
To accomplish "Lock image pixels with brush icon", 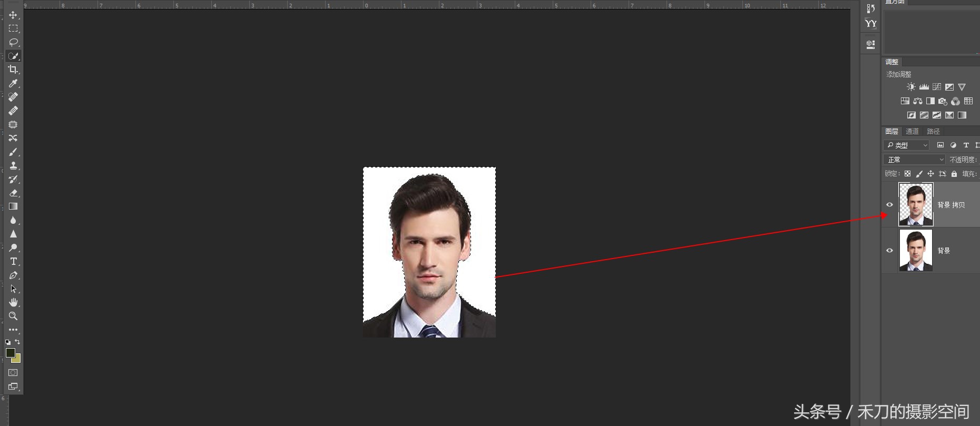I will pos(919,174).
